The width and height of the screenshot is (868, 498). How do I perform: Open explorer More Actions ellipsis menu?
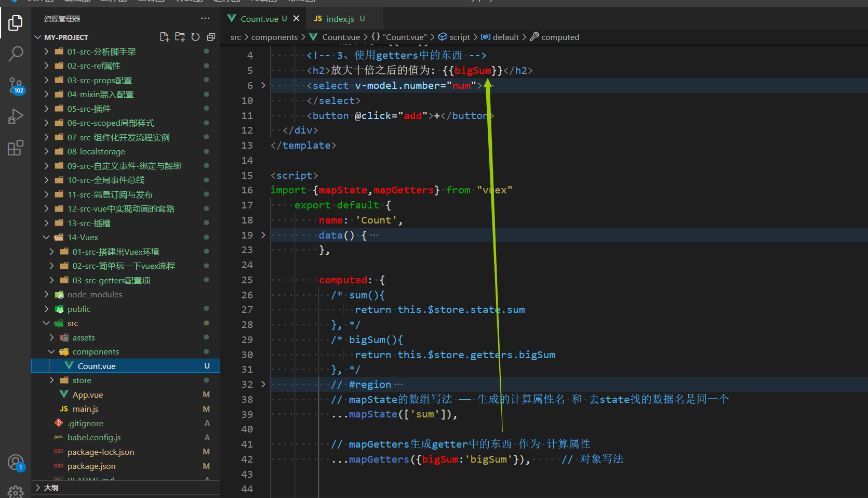[x=205, y=18]
